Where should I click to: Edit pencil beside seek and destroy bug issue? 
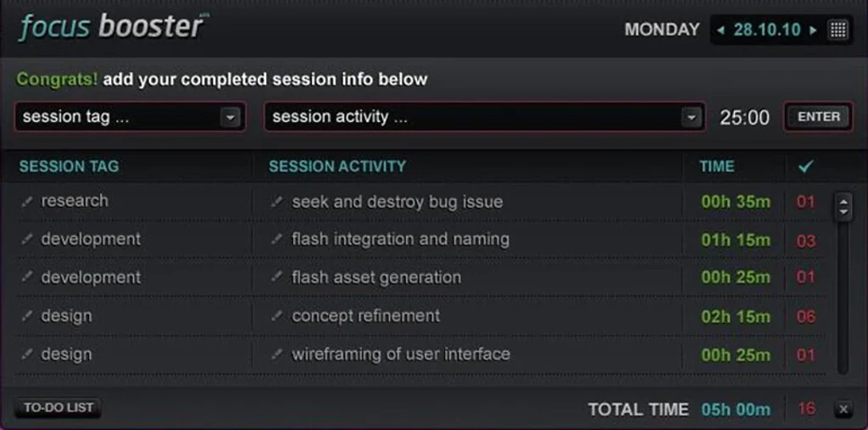click(x=277, y=202)
